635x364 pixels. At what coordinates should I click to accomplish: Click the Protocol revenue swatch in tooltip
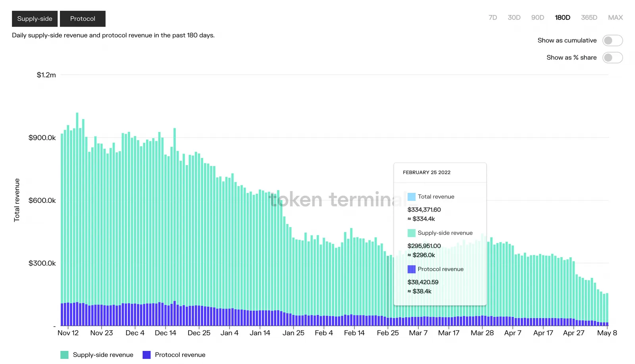pos(412,269)
